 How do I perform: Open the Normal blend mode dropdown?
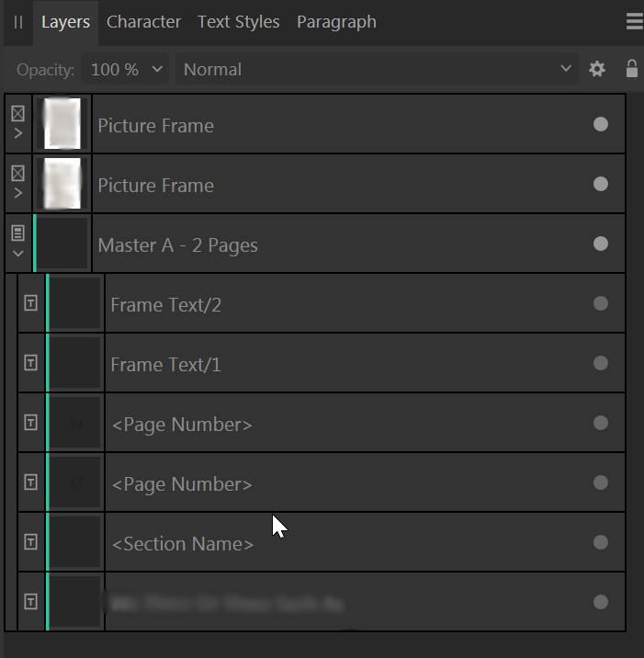point(377,69)
